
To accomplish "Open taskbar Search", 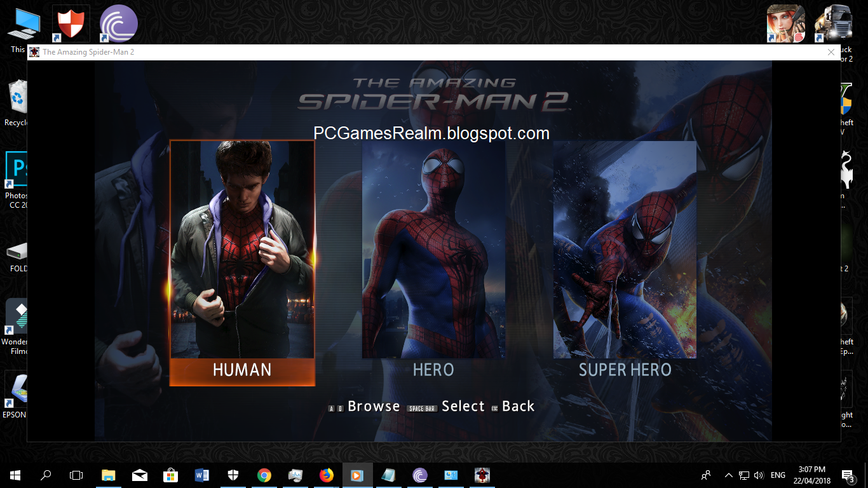I will [x=46, y=475].
